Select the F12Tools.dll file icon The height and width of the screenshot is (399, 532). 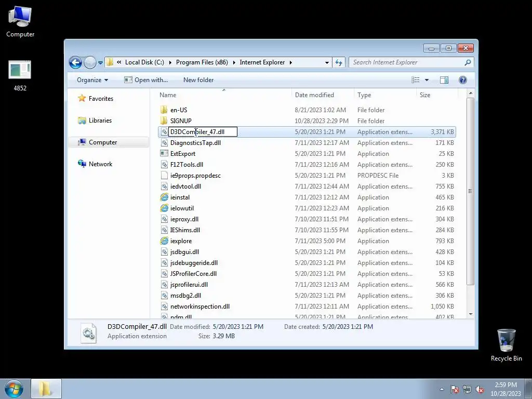164,165
